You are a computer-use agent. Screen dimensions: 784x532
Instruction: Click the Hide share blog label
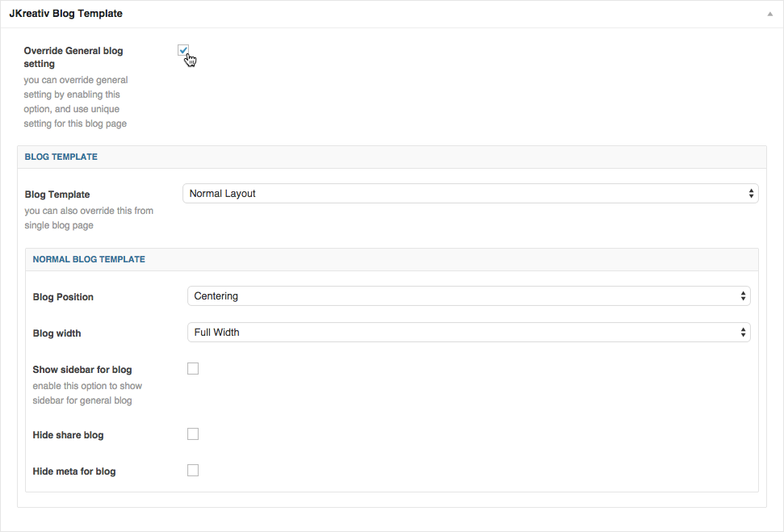pos(68,435)
